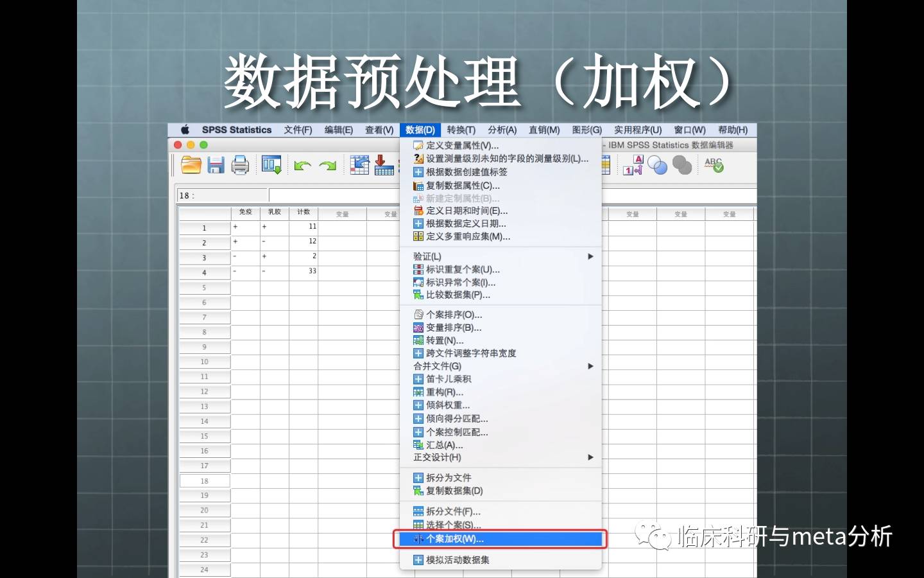Choose 重构(R)... menu entry

(501, 392)
